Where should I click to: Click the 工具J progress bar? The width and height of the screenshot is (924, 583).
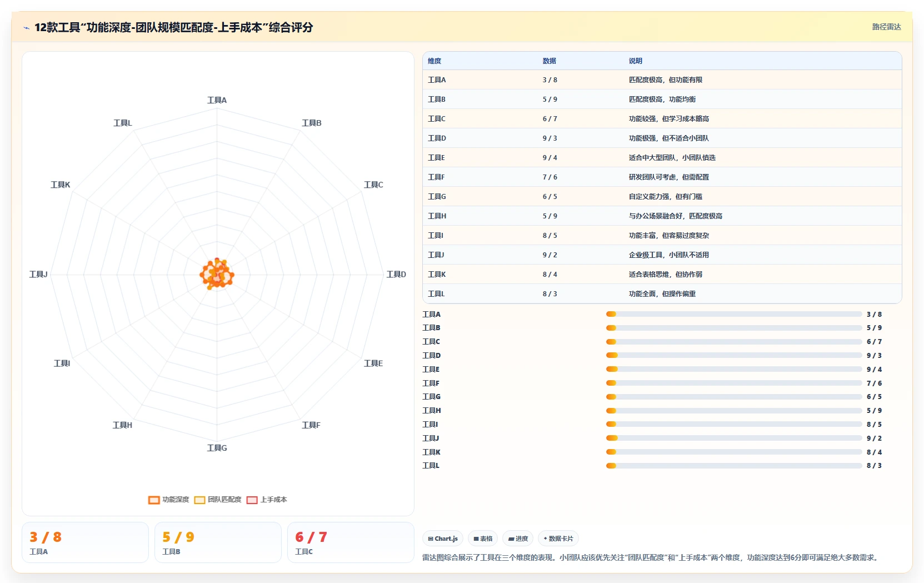point(734,439)
